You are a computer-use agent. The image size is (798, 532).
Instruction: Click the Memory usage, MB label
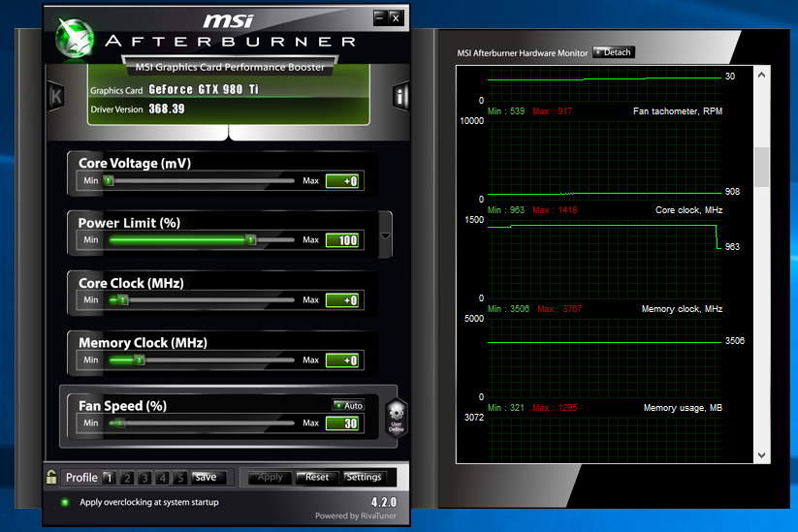(683, 407)
